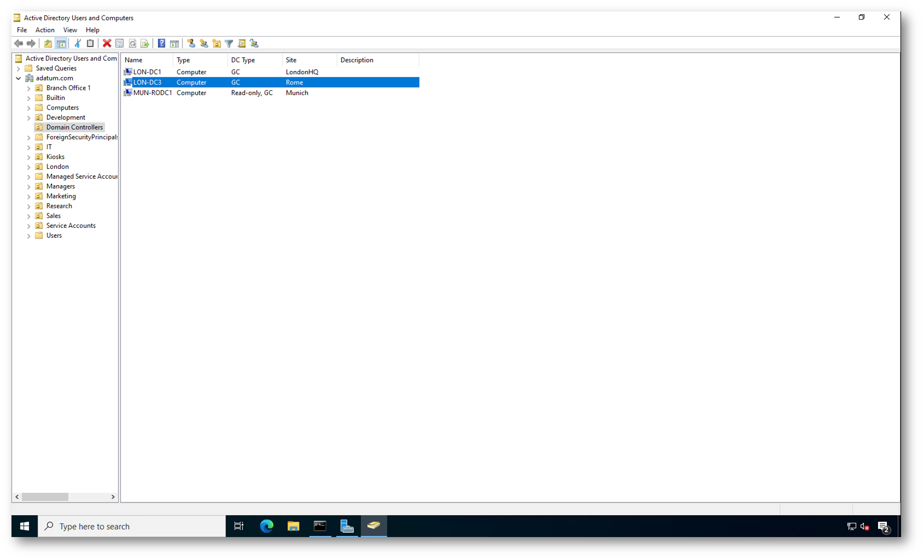Screen dimensions: 924x560
Task: Expand the Saved Queries node
Action: pyautogui.click(x=19, y=69)
